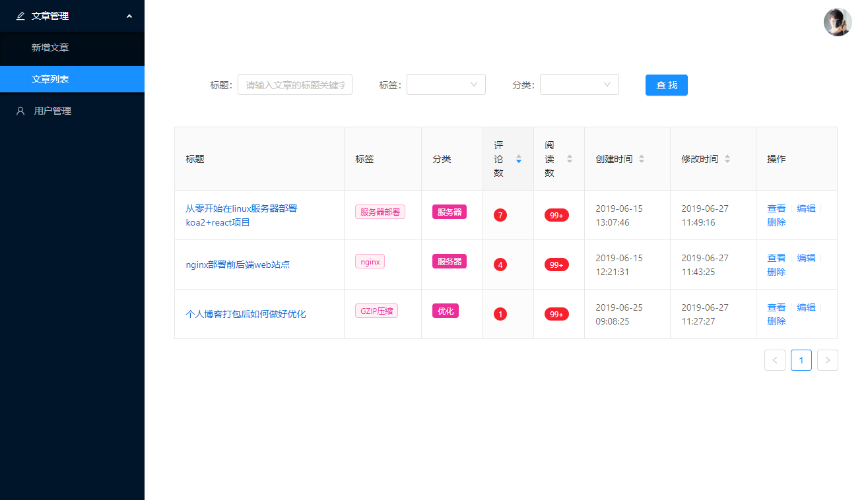
Task: Click the comment count badge 7
Action: (x=500, y=215)
